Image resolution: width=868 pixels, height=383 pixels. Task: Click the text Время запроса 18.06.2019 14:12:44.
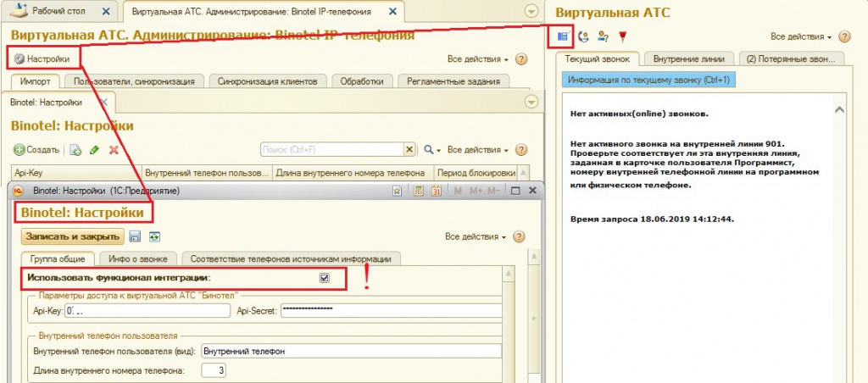652,219
